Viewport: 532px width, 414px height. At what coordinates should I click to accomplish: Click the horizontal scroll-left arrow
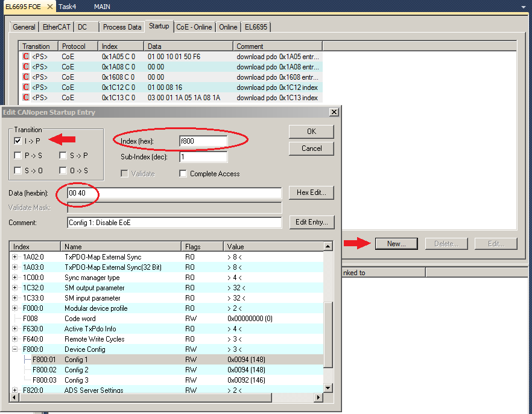point(14,397)
